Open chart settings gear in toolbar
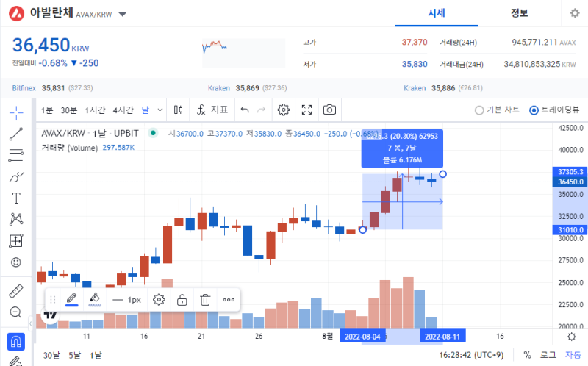 [x=284, y=110]
